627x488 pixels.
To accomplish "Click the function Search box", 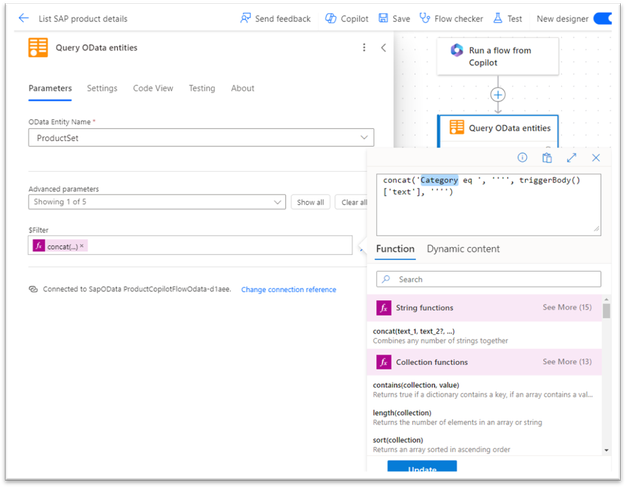I will click(488, 279).
